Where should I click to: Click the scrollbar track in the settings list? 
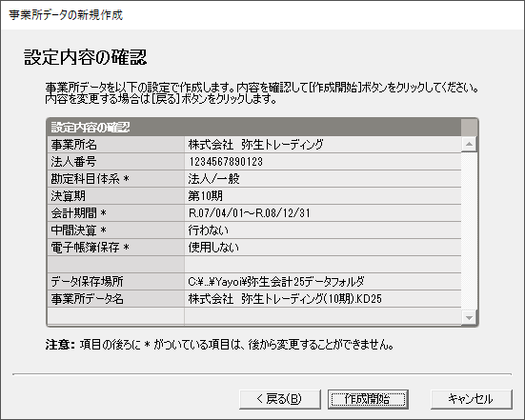(469, 230)
